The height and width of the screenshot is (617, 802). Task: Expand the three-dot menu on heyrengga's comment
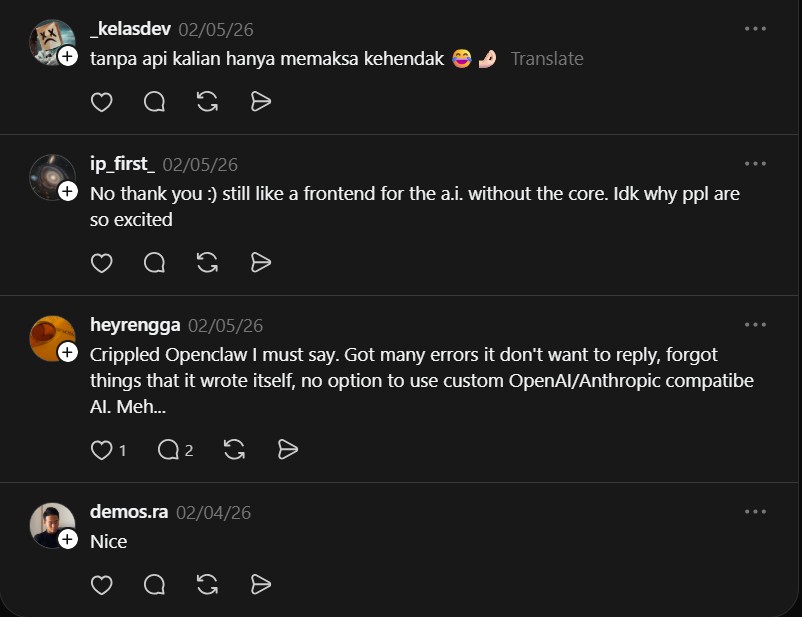(755, 325)
